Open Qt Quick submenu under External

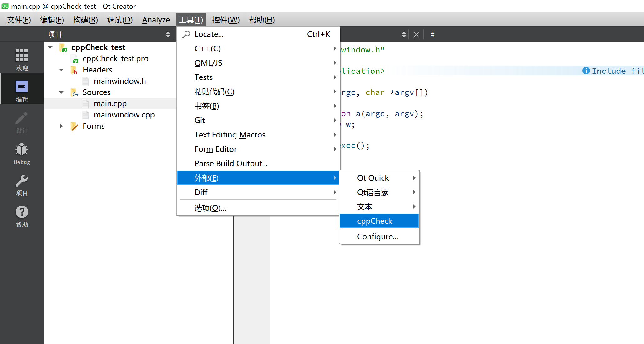click(373, 178)
